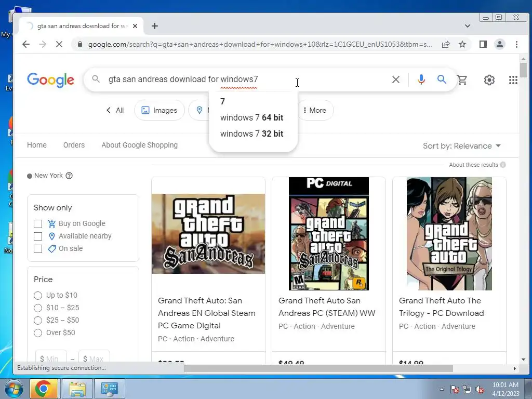Image resolution: width=532 pixels, height=399 pixels.
Task: Enable the Available nearby checkbox
Action: pyautogui.click(x=38, y=236)
